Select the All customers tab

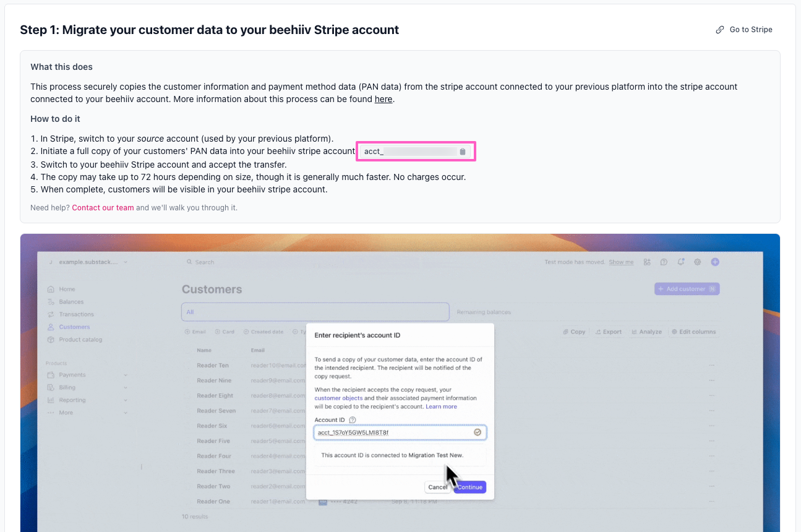[x=315, y=312]
